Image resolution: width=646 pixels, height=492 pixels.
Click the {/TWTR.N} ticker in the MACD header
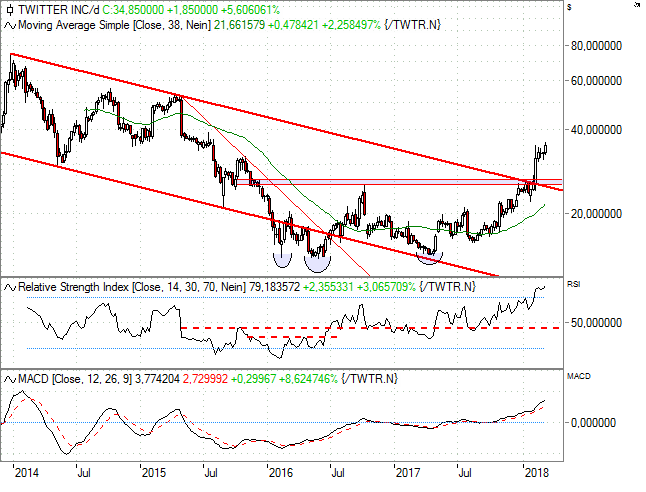[x=370, y=379]
